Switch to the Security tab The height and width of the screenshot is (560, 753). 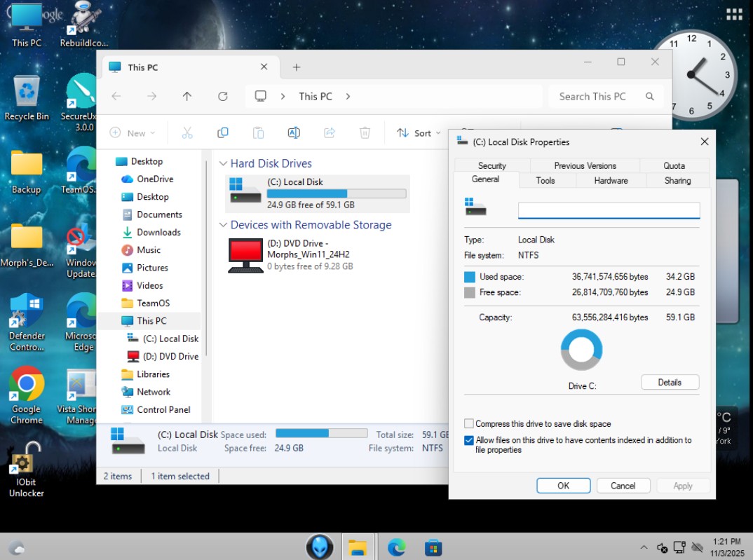(x=491, y=166)
